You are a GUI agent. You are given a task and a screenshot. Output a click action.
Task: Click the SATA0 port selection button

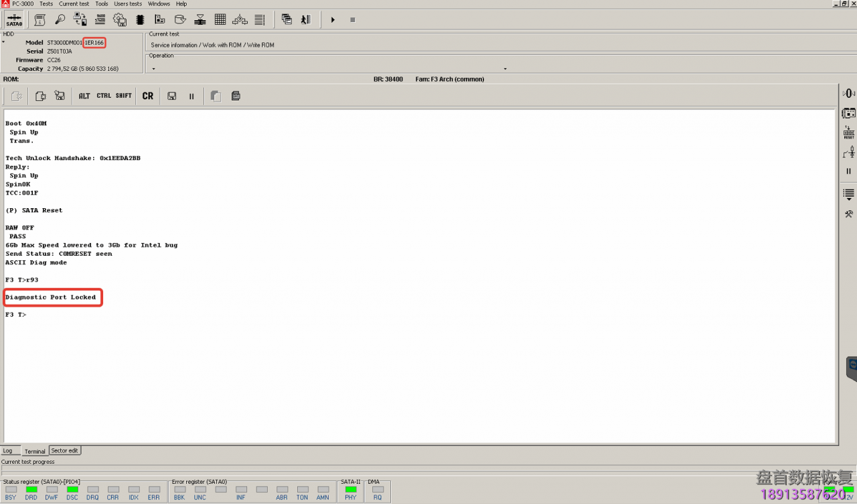point(14,20)
